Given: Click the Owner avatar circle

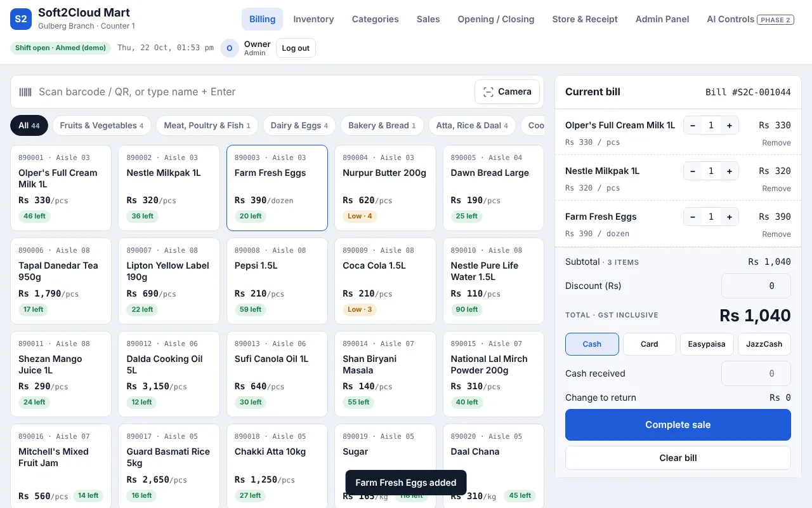Looking at the screenshot, I should (x=230, y=48).
